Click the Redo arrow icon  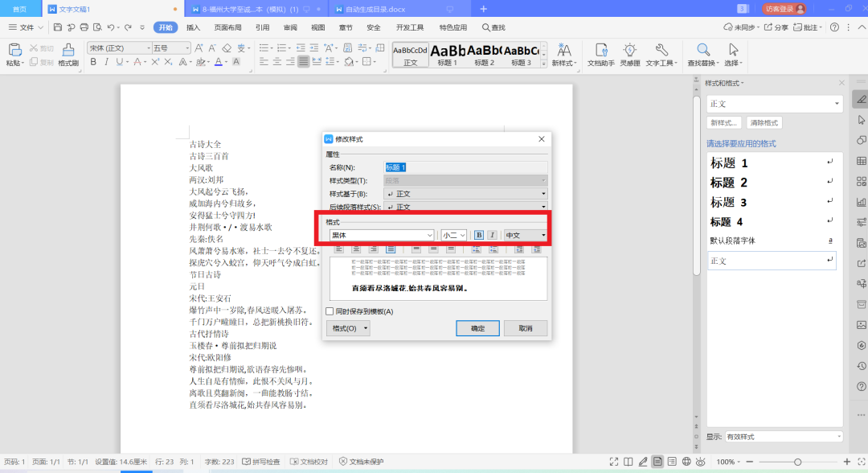[x=128, y=27]
